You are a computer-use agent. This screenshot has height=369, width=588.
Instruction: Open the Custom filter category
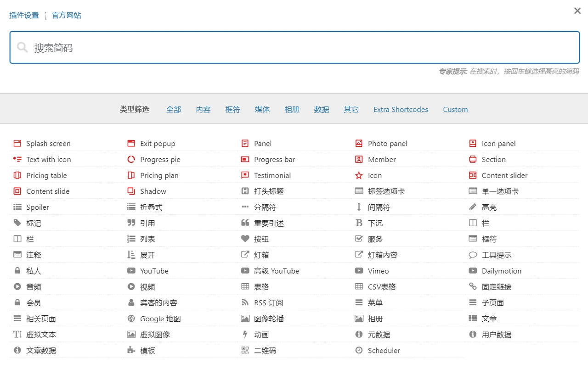(455, 109)
